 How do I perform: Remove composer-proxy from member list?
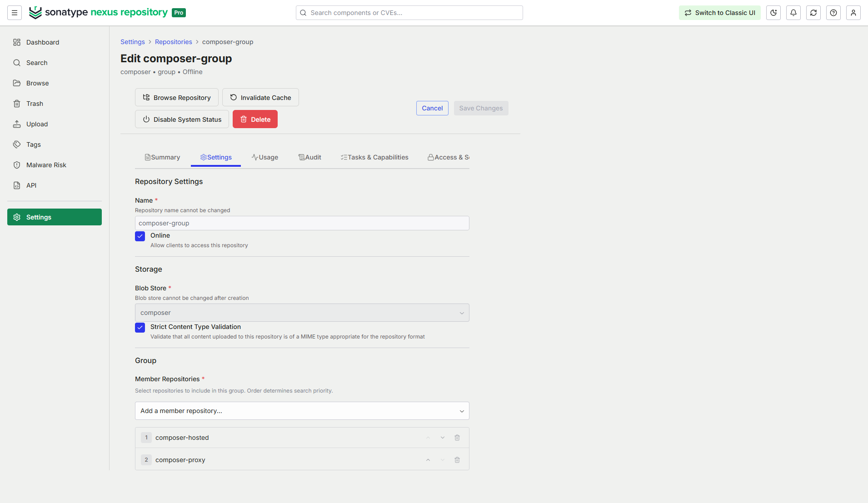[457, 460]
